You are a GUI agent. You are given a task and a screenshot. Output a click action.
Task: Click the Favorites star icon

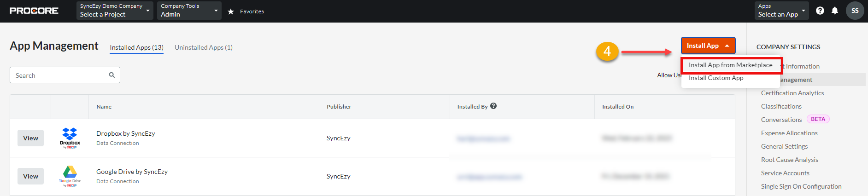pyautogui.click(x=231, y=12)
